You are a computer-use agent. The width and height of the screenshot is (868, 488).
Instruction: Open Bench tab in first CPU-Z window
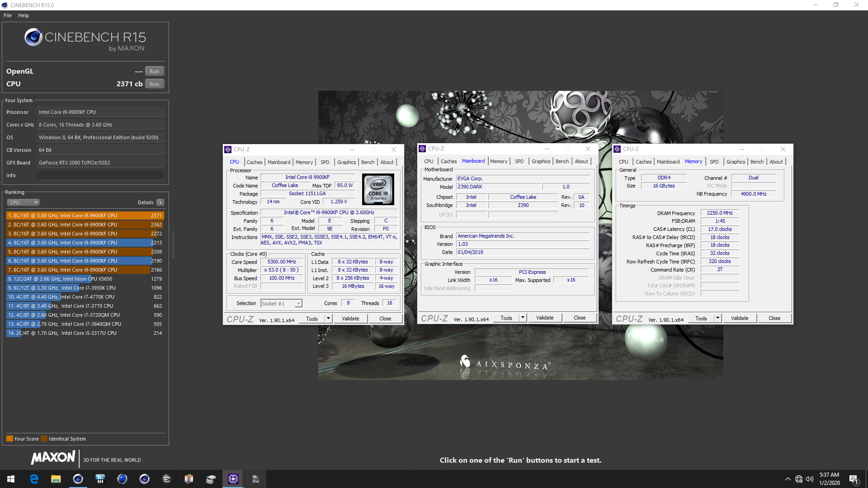tap(368, 162)
